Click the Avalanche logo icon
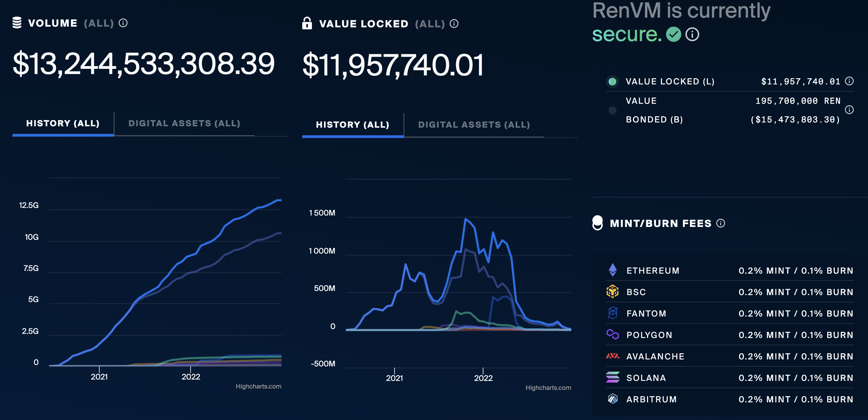868x420 pixels. (x=613, y=356)
